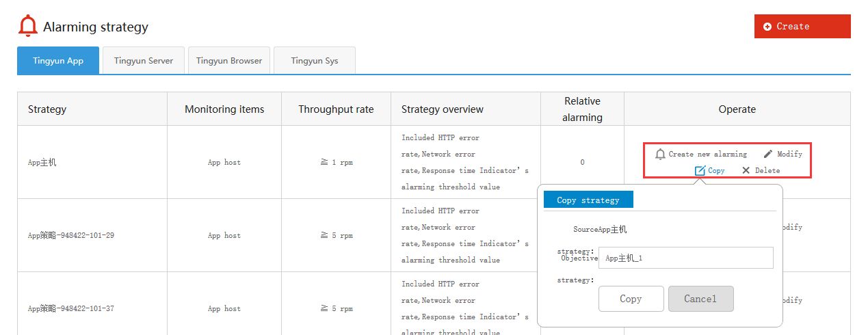Select the App主机 strategy name in the first row
Screen dimensions: 868x335
(x=42, y=163)
